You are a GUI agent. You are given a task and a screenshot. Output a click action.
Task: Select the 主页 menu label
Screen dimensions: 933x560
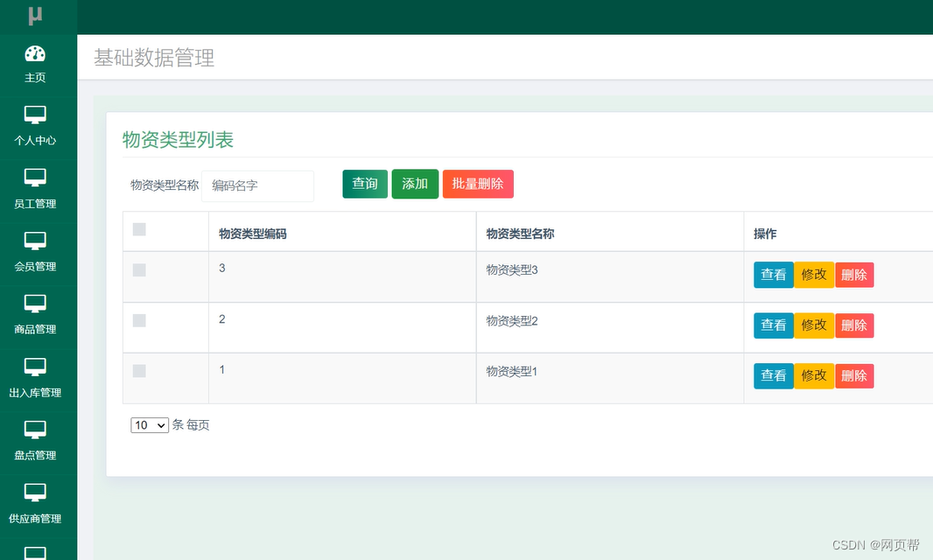[35, 78]
